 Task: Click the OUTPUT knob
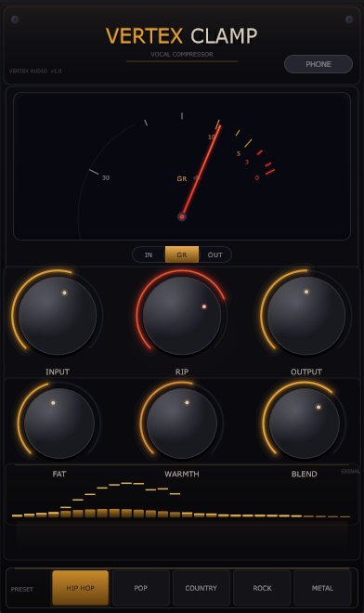[306, 316]
